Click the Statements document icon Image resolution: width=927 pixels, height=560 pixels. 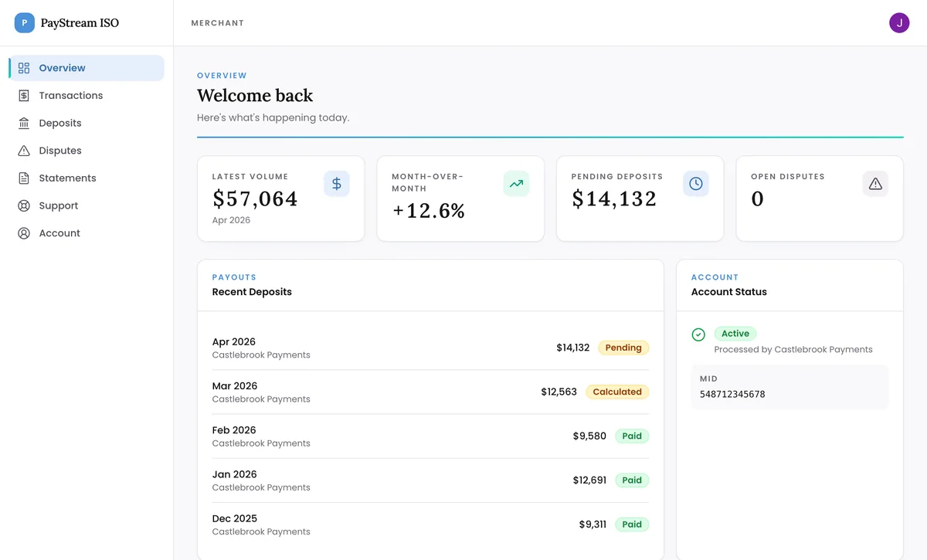click(x=24, y=178)
